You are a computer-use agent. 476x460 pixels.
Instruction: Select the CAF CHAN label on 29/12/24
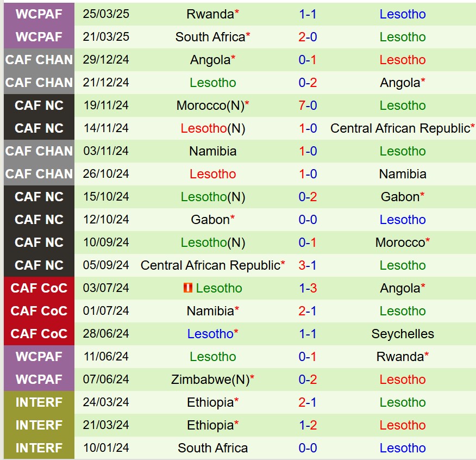point(39,60)
